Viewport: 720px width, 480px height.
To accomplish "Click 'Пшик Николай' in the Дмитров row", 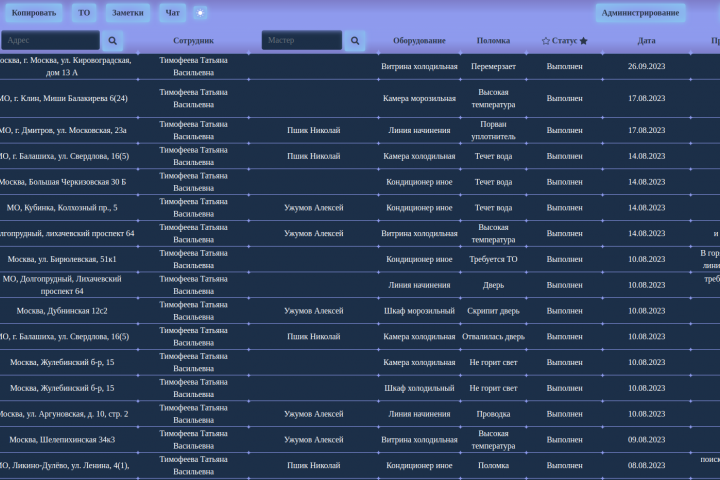I will click(314, 130).
